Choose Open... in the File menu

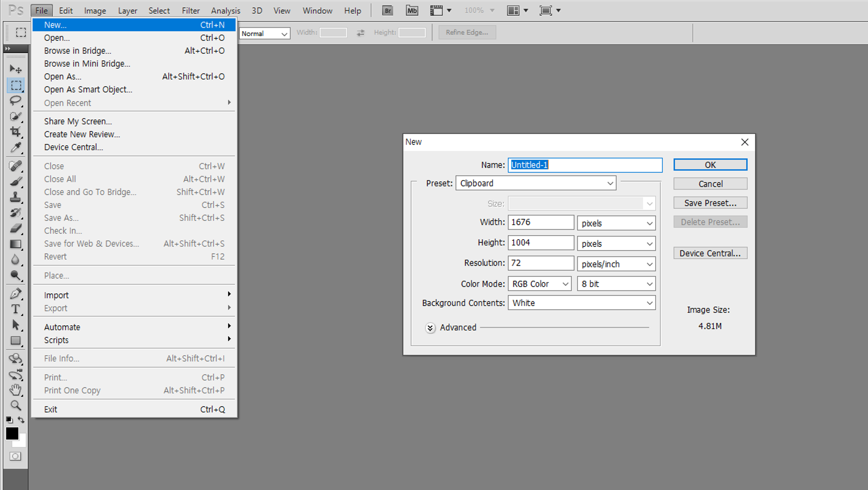(56, 38)
